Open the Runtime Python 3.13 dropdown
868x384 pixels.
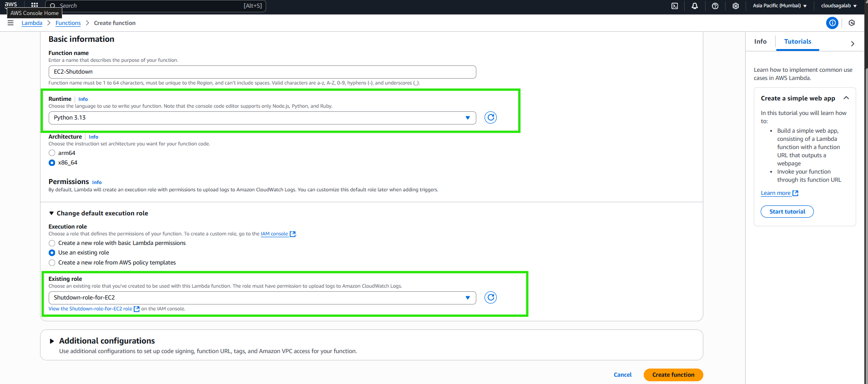click(x=262, y=118)
